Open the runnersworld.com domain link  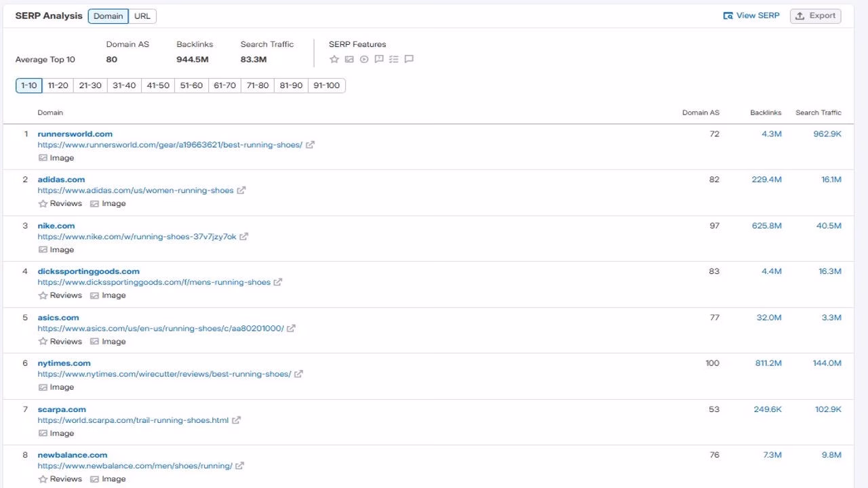pos(75,134)
